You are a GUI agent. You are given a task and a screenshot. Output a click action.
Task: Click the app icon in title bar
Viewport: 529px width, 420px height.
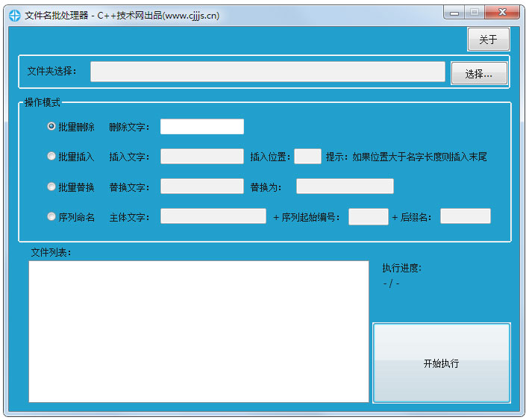(14, 16)
